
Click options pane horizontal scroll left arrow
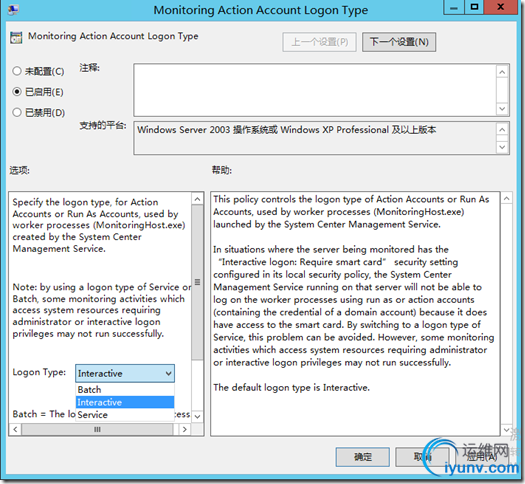(15, 429)
